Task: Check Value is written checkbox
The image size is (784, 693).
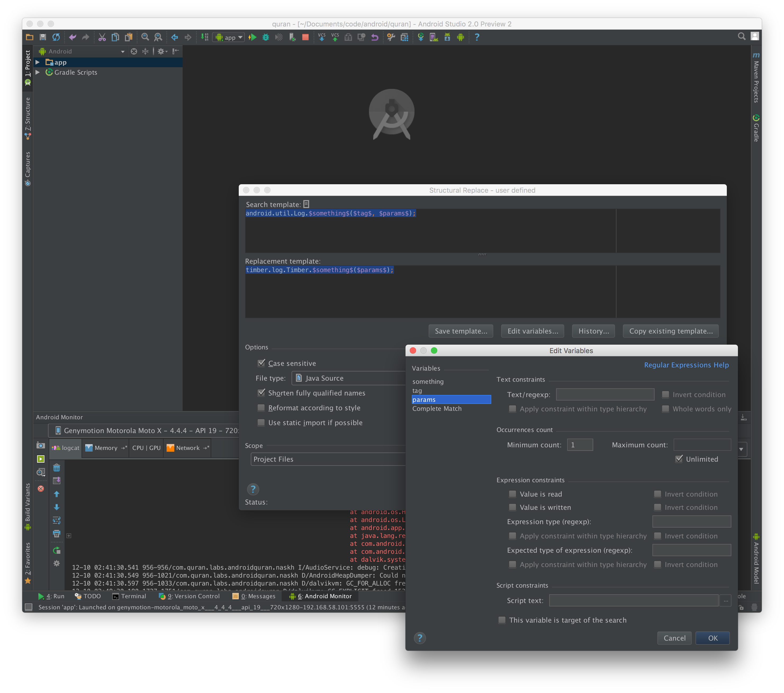Action: [x=512, y=507]
